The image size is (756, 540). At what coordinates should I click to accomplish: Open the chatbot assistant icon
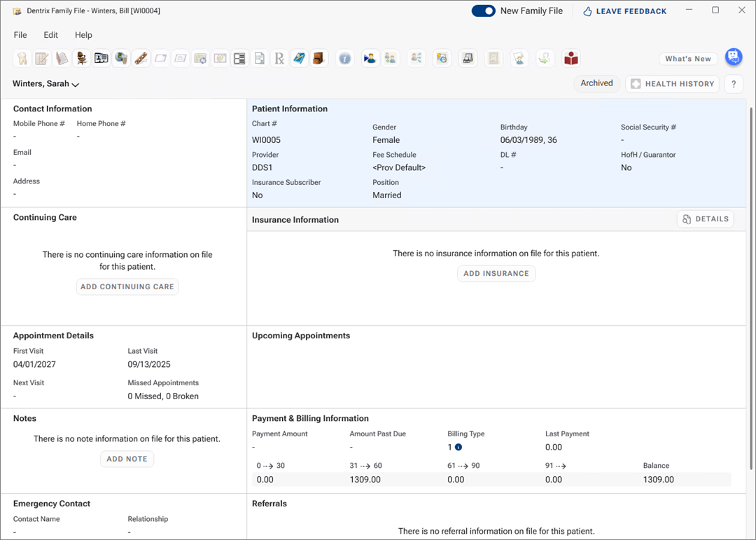(733, 57)
